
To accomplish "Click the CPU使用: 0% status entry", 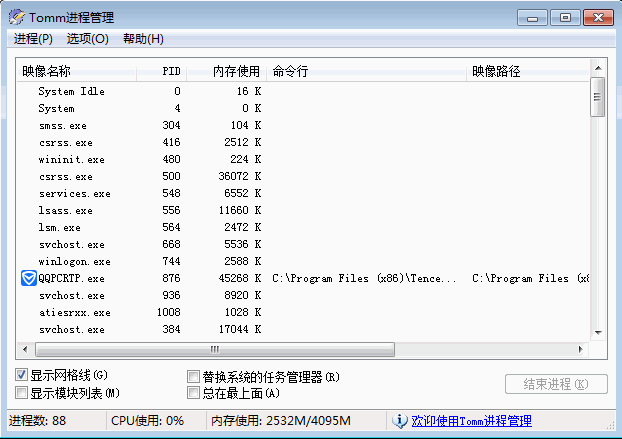I will [147, 420].
